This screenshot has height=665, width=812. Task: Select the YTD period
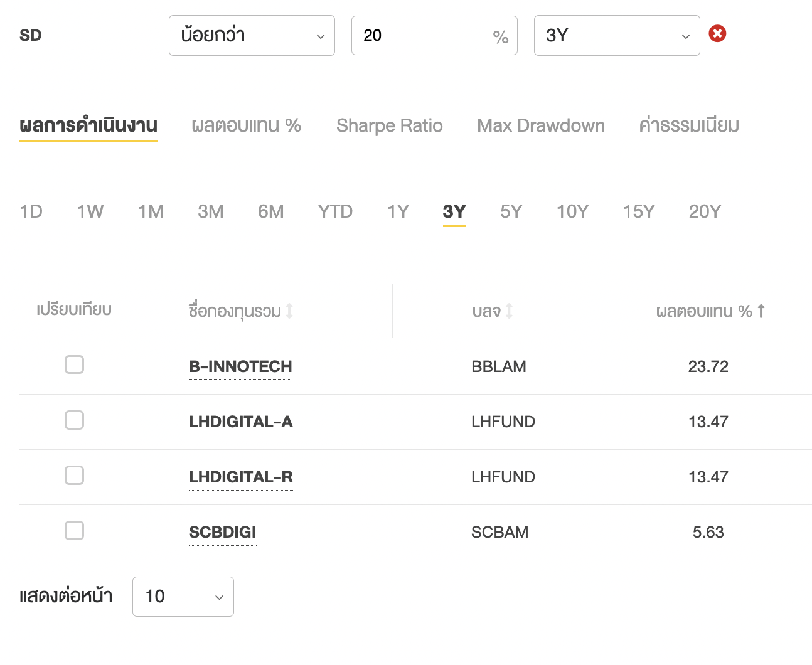[x=335, y=211]
